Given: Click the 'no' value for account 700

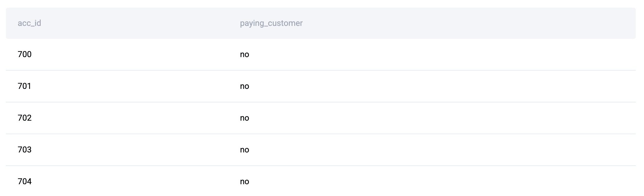Looking at the screenshot, I should pyautogui.click(x=244, y=54).
